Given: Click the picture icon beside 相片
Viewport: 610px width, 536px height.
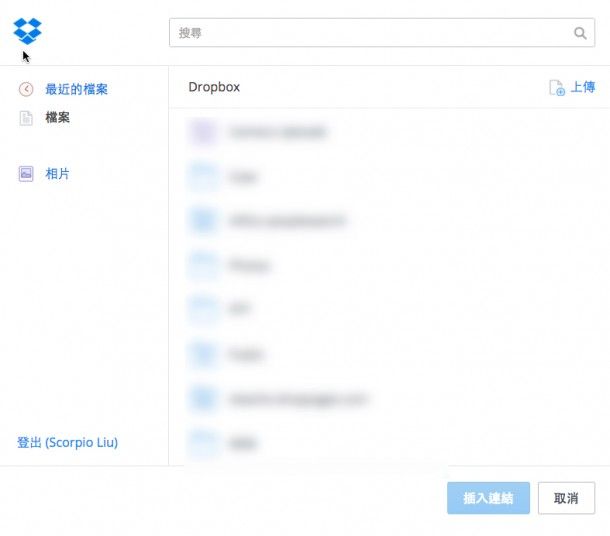Looking at the screenshot, I should [x=26, y=174].
